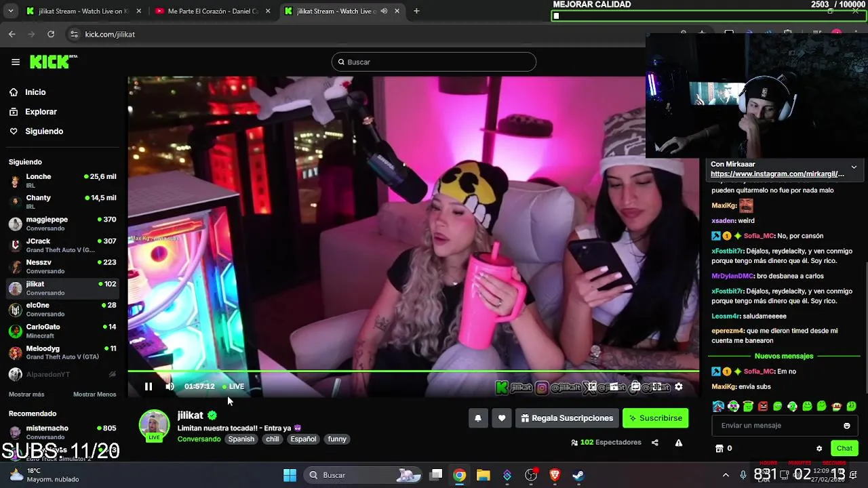This screenshot has height=488, width=868.
Task: Open Chanty channel in sidebar
Action: click(63, 202)
